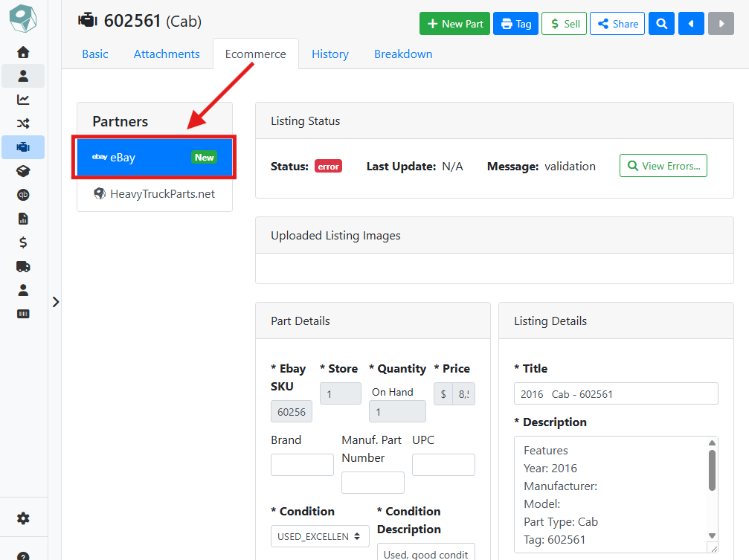The image size is (749, 560).
Task: Click the Title input field
Action: (x=616, y=394)
